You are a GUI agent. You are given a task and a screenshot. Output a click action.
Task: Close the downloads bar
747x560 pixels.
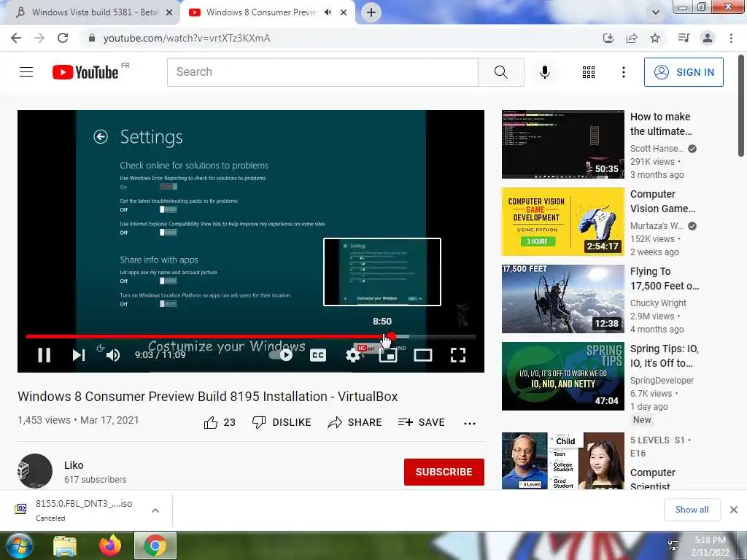734,510
